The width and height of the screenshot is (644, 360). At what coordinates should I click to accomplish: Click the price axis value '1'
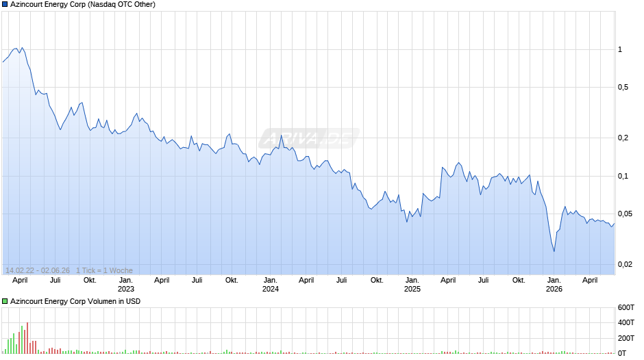coord(620,50)
